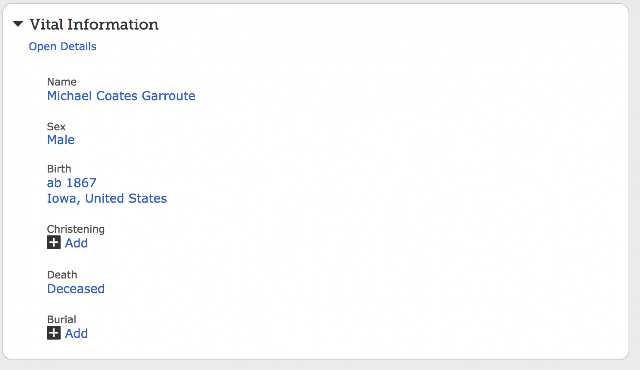Click the word States in birthplace
This screenshot has width=640, height=370.
coord(148,199)
